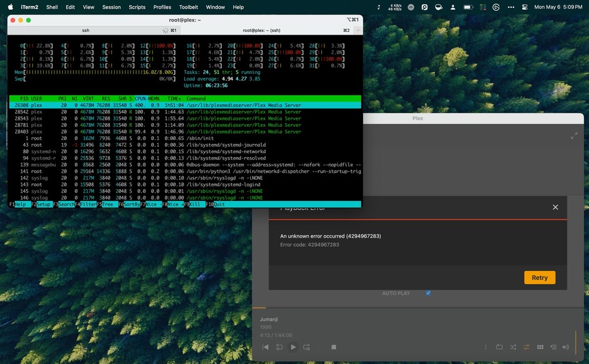
Task: Select htop process row with PID 26308
Action: [185, 105]
